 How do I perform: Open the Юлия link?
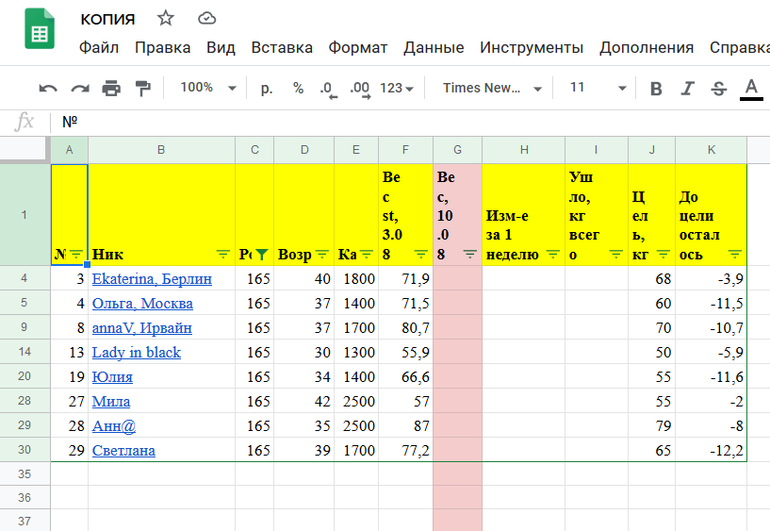coord(112,377)
